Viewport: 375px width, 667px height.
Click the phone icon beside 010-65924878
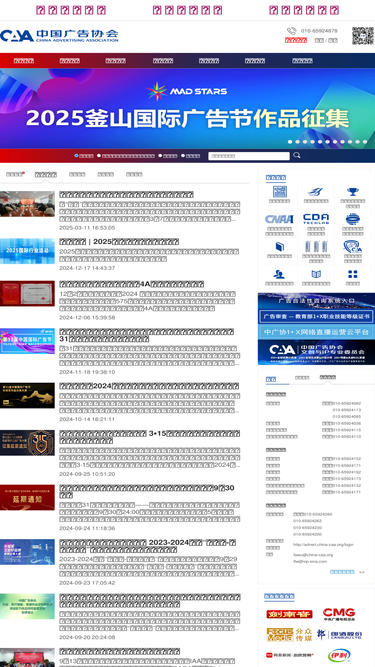click(291, 31)
